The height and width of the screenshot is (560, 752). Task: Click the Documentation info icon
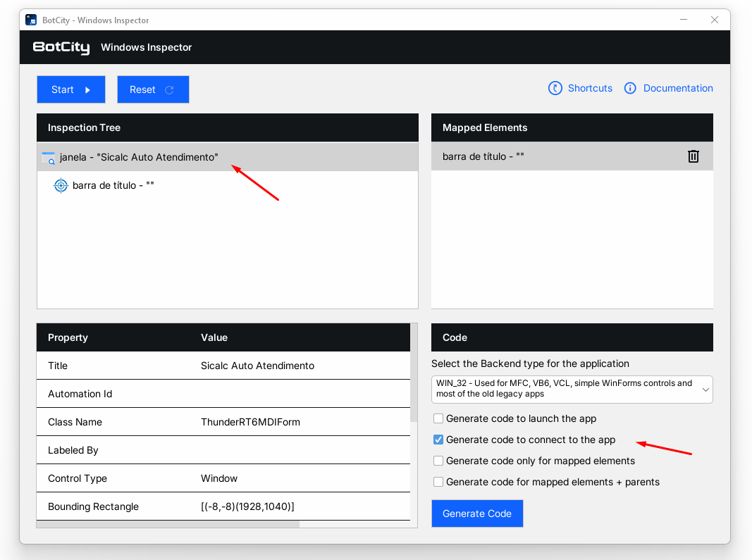[630, 89]
